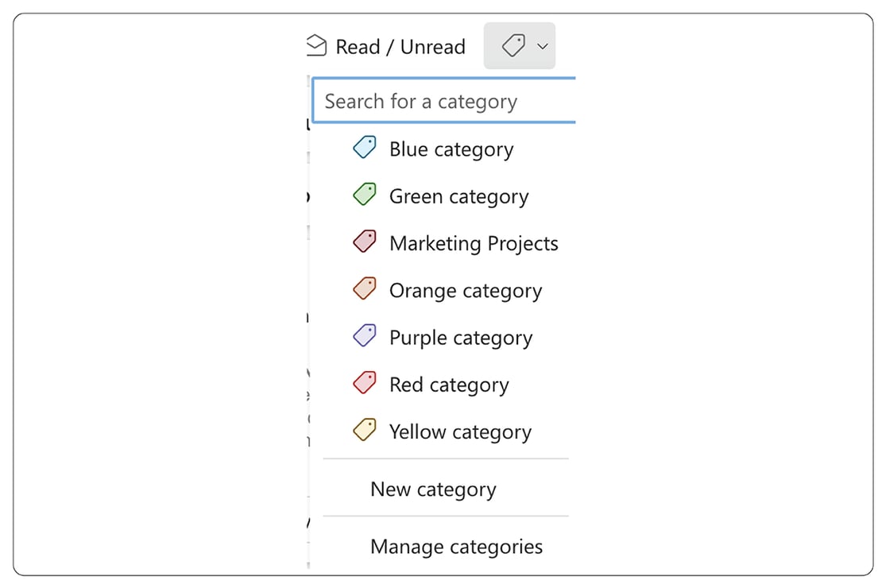Select Green category from the dropdown list

coord(458,195)
